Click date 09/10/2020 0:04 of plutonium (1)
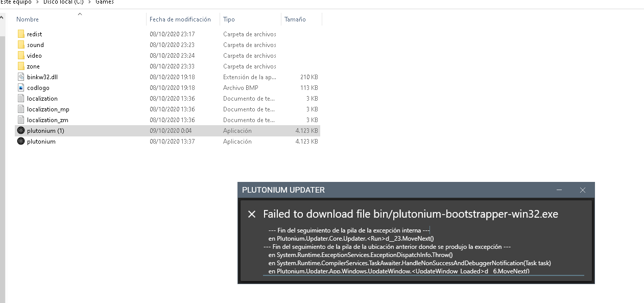644x303 pixels. pyautogui.click(x=171, y=131)
